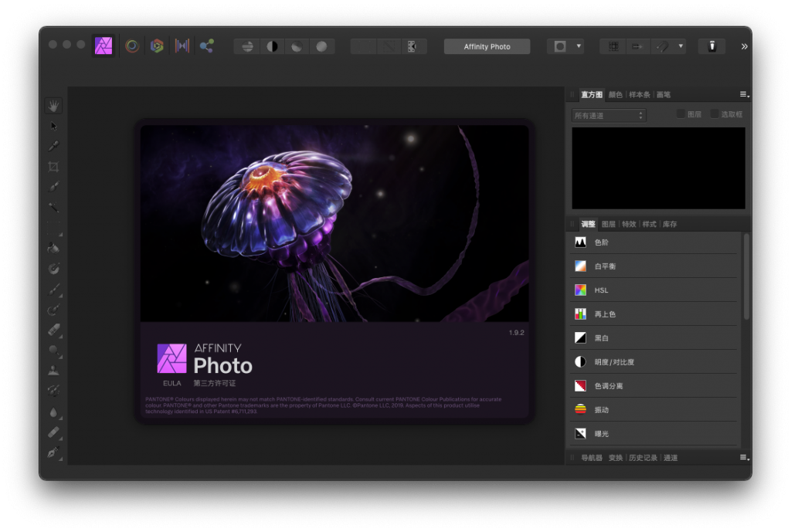Image resolution: width=791 pixels, height=532 pixels.
Task: Switch to the Photo Persona
Action: pyautogui.click(x=104, y=46)
